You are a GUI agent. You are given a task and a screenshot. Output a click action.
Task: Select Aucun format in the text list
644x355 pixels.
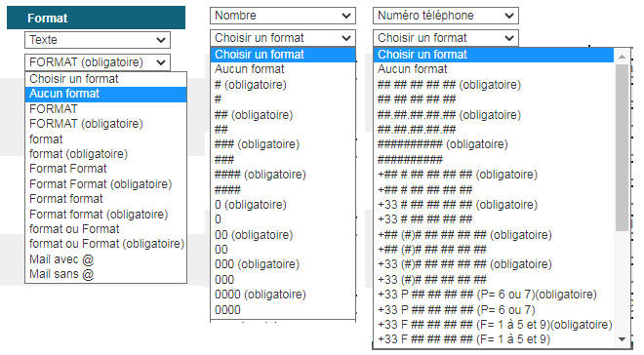(x=106, y=94)
